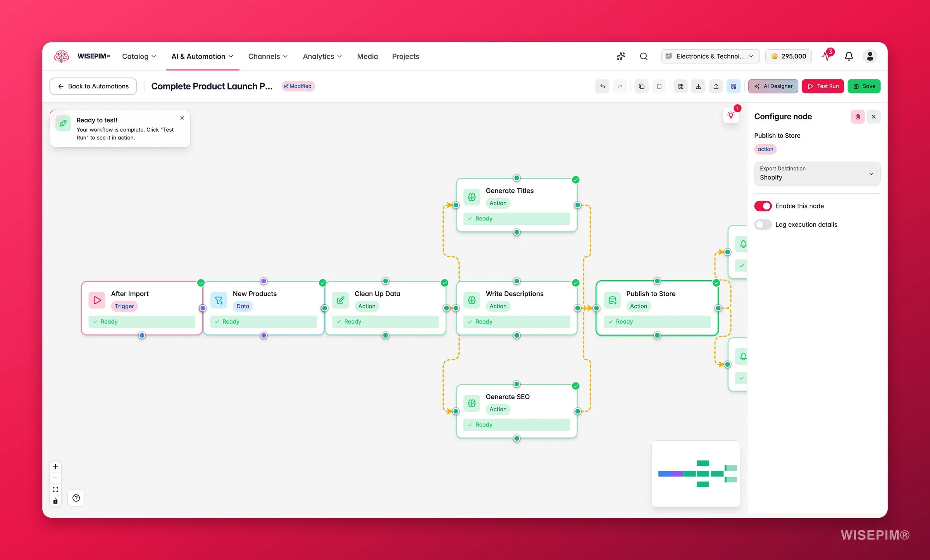Click the Publish to Store database icon
The height and width of the screenshot is (560, 930).
click(x=612, y=300)
